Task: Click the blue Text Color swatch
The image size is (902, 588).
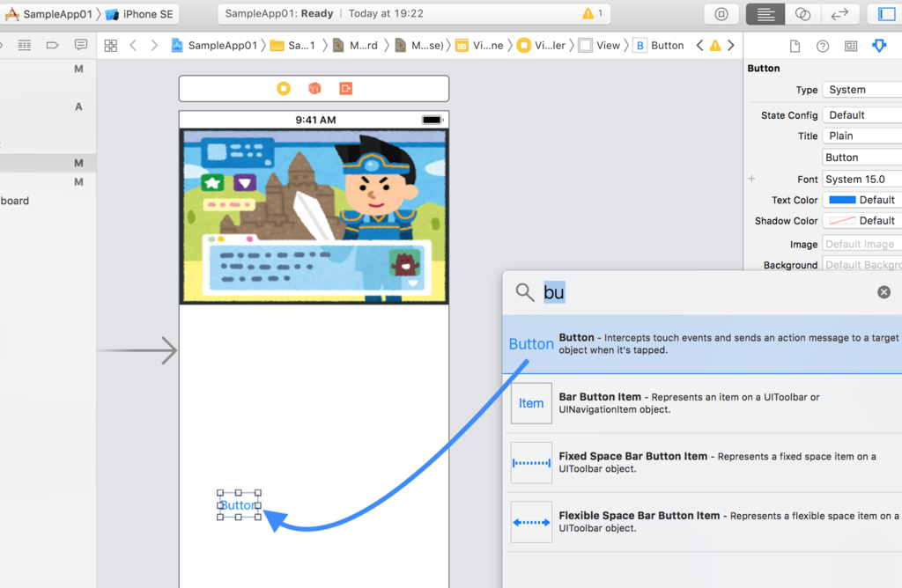Action: (x=842, y=200)
